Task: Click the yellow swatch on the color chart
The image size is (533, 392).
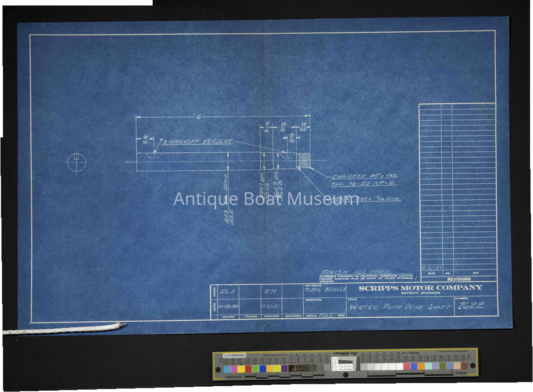Action: coord(241,369)
